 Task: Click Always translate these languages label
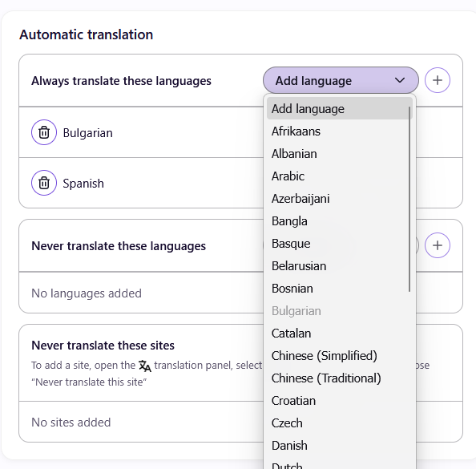[x=121, y=81]
